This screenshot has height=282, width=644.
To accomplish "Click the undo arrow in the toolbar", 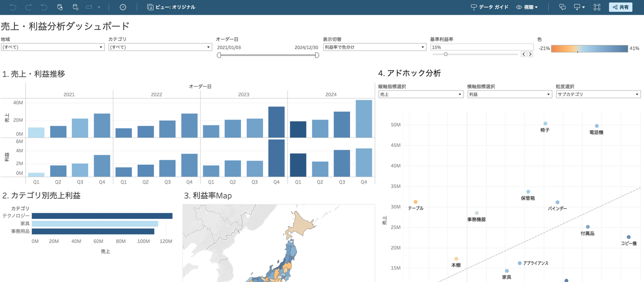I will (13, 7).
